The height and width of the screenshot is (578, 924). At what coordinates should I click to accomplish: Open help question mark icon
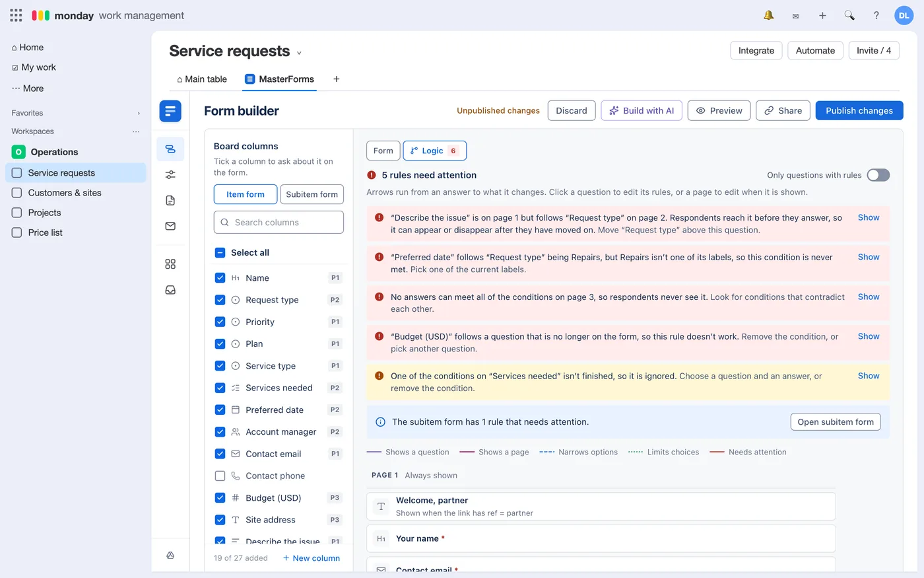pyautogui.click(x=876, y=15)
